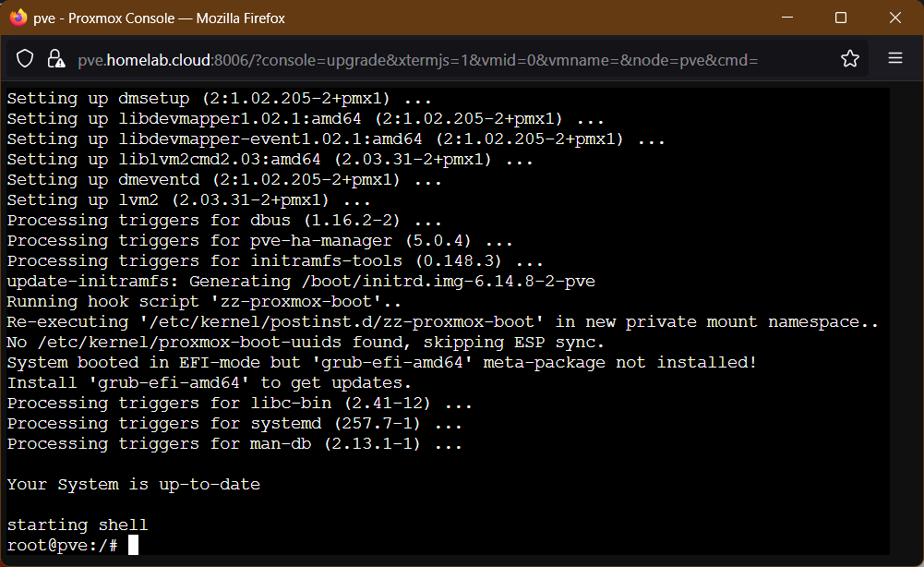Image resolution: width=924 pixels, height=567 pixels.
Task: Minimize Firefox using the dash icon
Action: coord(786,18)
